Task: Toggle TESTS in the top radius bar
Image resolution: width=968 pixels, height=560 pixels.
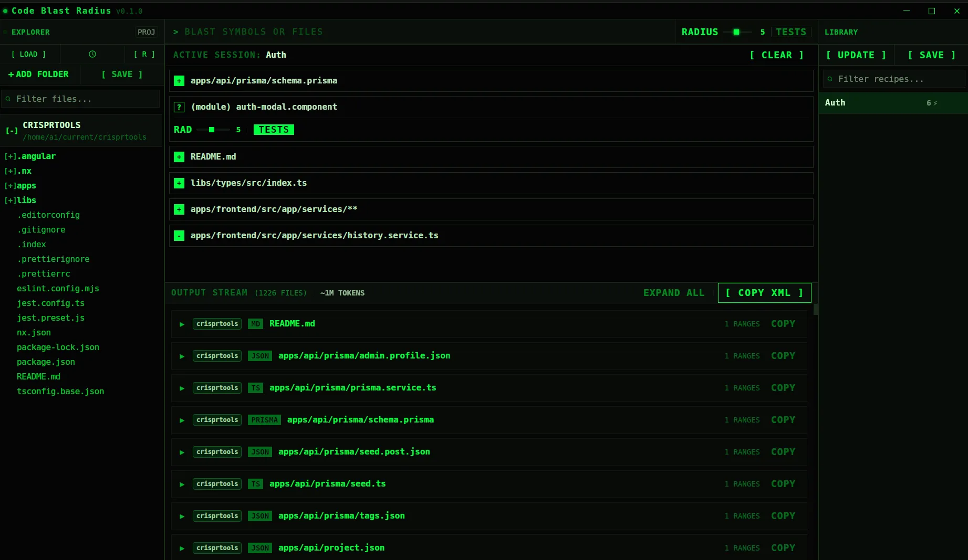Action: point(791,31)
